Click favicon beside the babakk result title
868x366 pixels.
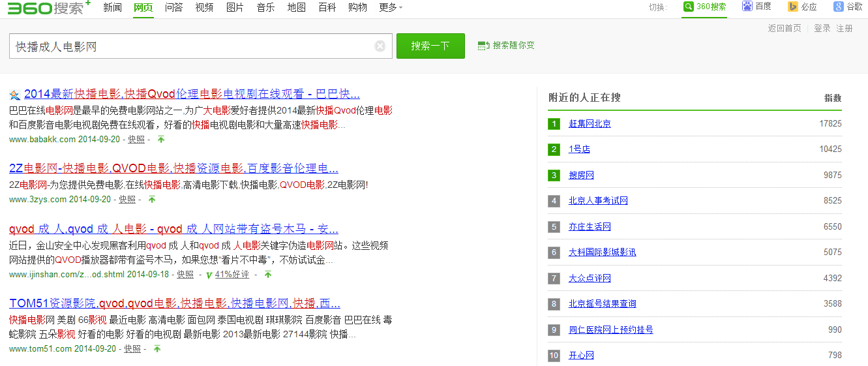coord(14,94)
